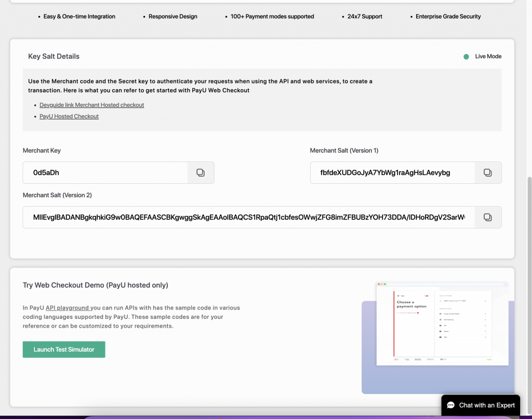Click the page vertical scrollbar
Image resolution: width=532 pixels, height=419 pixels.
(529, 295)
